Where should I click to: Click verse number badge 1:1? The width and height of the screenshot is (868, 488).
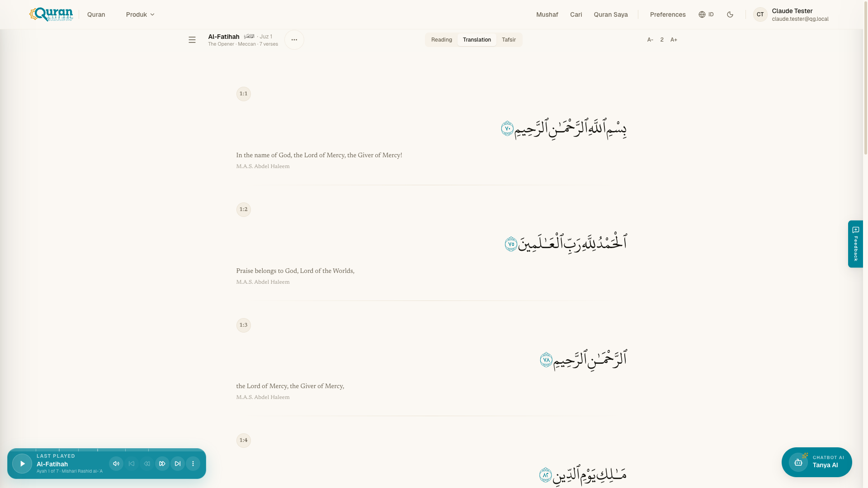click(x=244, y=94)
